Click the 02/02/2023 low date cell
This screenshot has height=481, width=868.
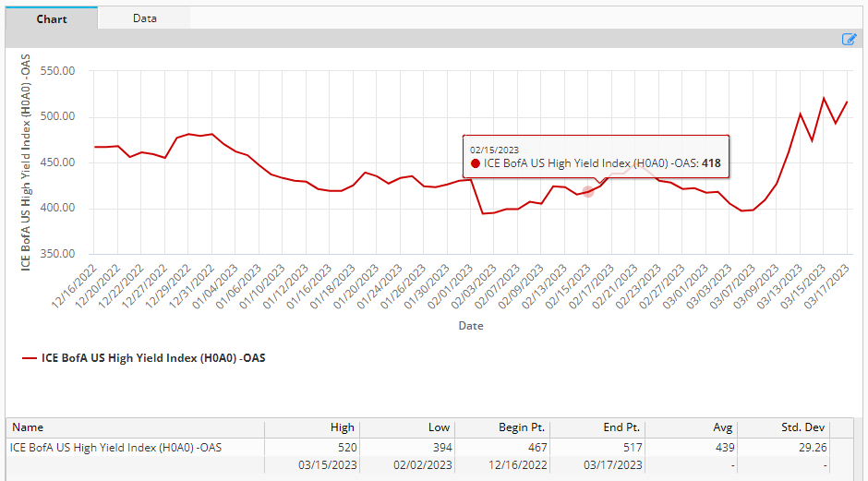407,465
